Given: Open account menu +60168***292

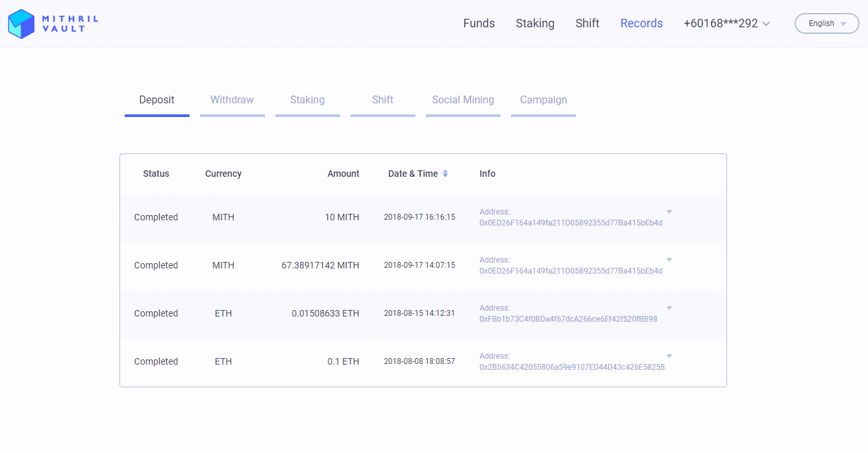Looking at the screenshot, I should point(726,23).
